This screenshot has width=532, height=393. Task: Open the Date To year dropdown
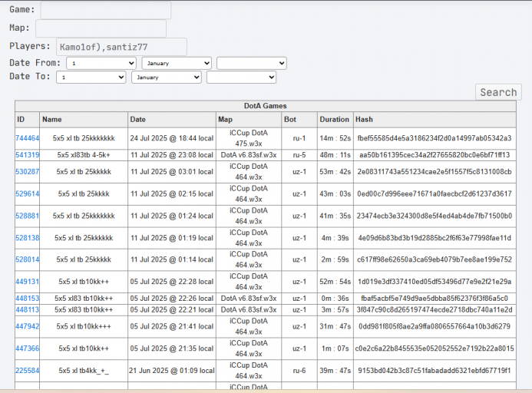pos(242,77)
